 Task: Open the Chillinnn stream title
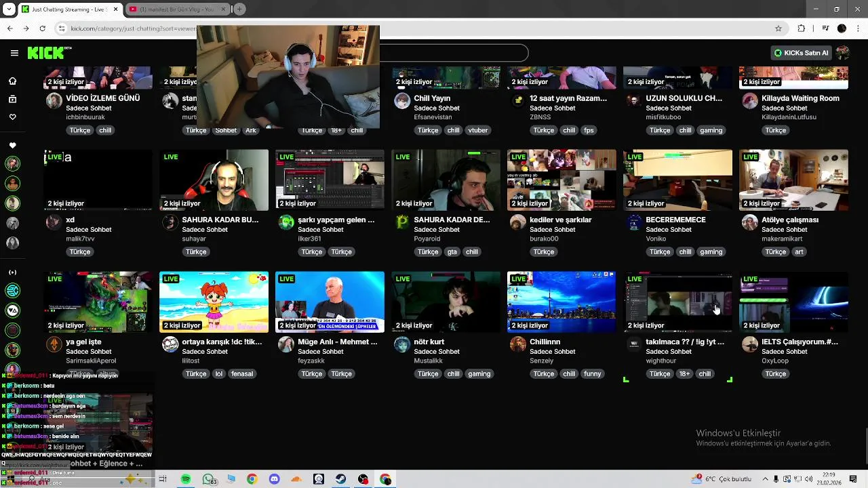coord(545,342)
